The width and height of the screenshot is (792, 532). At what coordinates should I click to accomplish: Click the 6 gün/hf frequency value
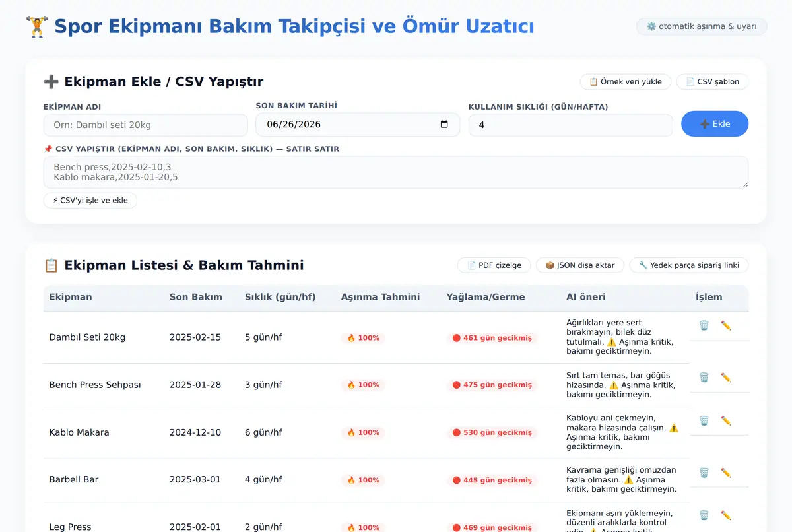point(263,432)
